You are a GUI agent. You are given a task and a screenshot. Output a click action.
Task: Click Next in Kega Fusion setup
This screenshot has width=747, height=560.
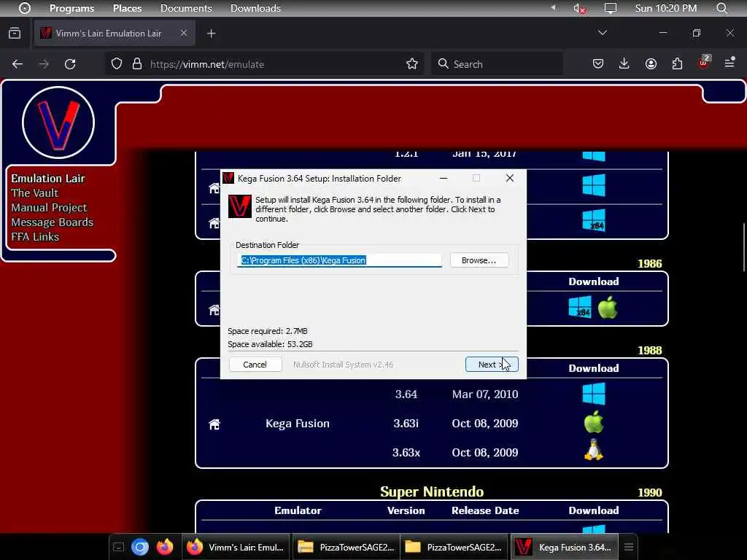point(491,365)
